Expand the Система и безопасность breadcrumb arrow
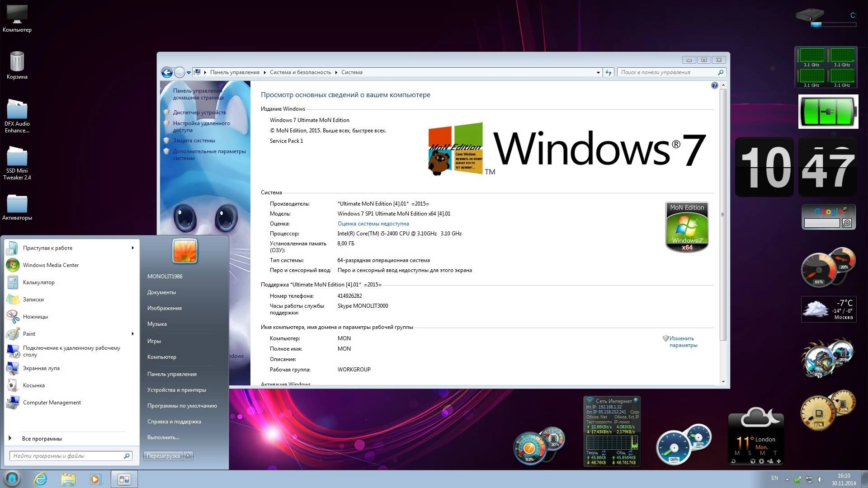868x488 pixels. pos(336,72)
